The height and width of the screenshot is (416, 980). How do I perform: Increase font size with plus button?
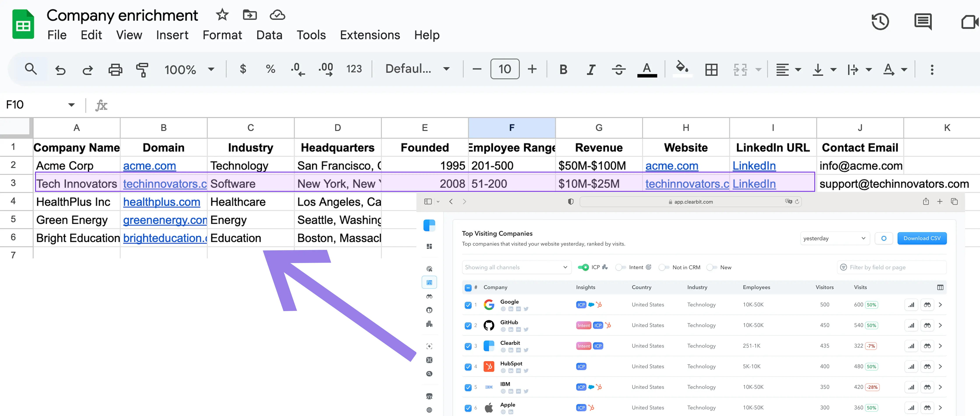pyautogui.click(x=532, y=69)
